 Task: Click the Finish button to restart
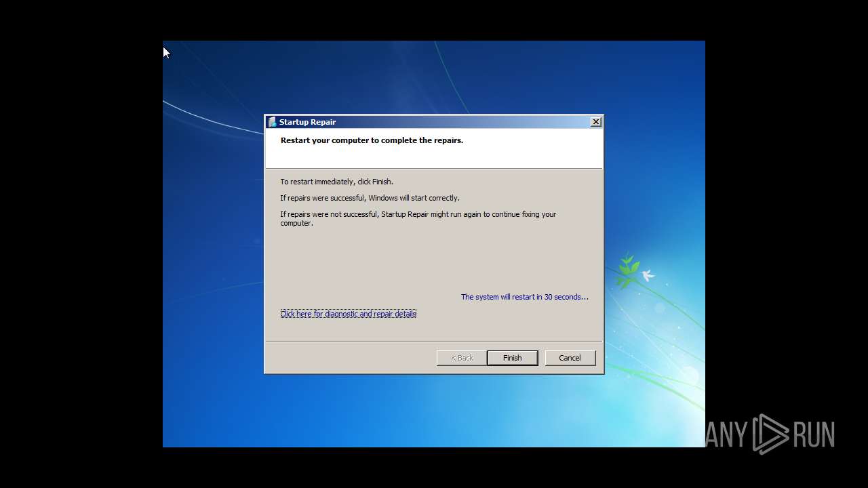(512, 358)
